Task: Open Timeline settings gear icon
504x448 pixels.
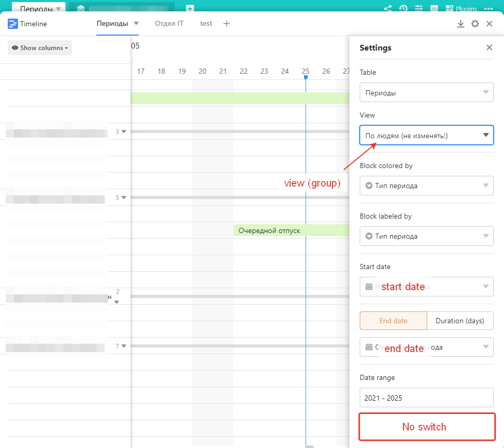Action: point(475,24)
